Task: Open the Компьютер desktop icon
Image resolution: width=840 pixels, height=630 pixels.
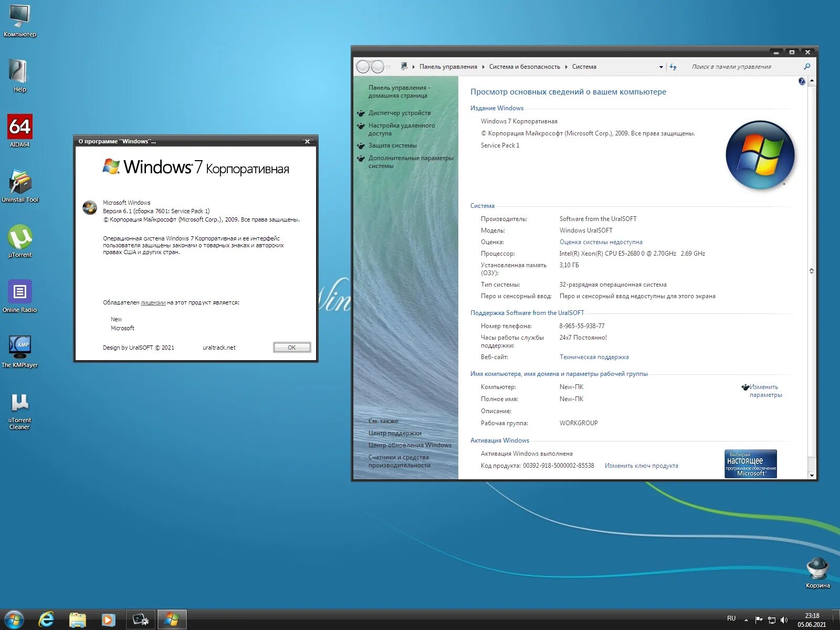Action: pyautogui.click(x=20, y=21)
